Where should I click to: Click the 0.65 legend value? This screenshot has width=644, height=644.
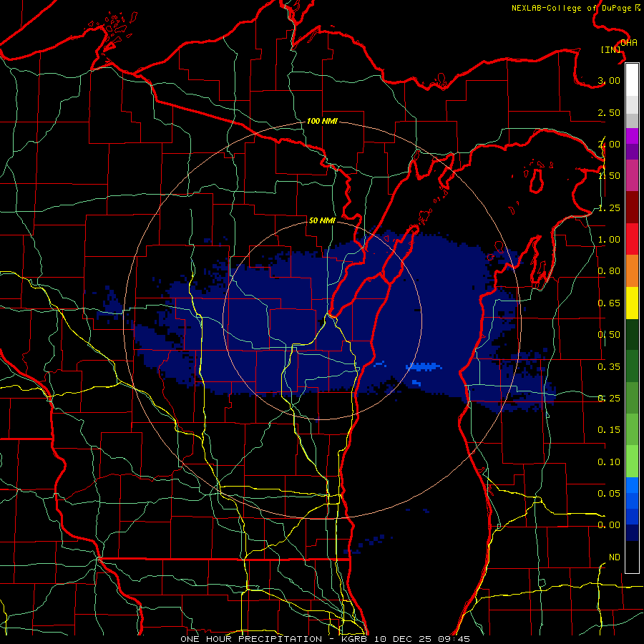point(609,303)
